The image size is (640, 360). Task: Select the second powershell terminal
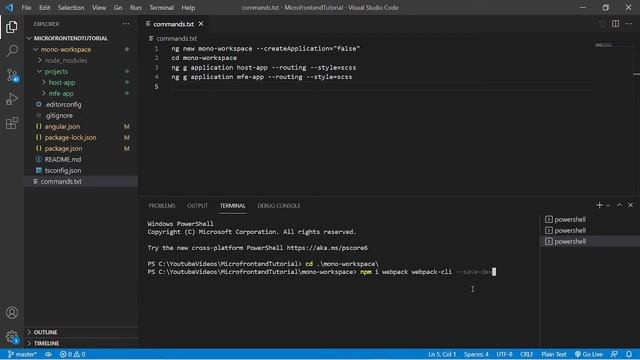pos(589,230)
